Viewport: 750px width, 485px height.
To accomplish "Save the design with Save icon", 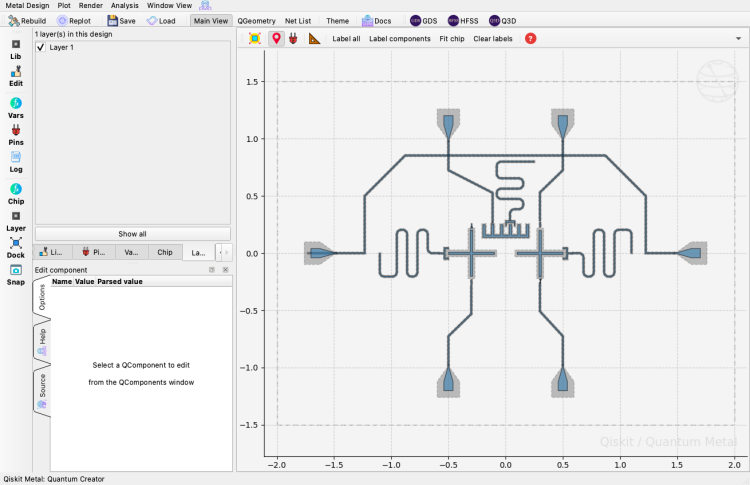I will (112, 21).
